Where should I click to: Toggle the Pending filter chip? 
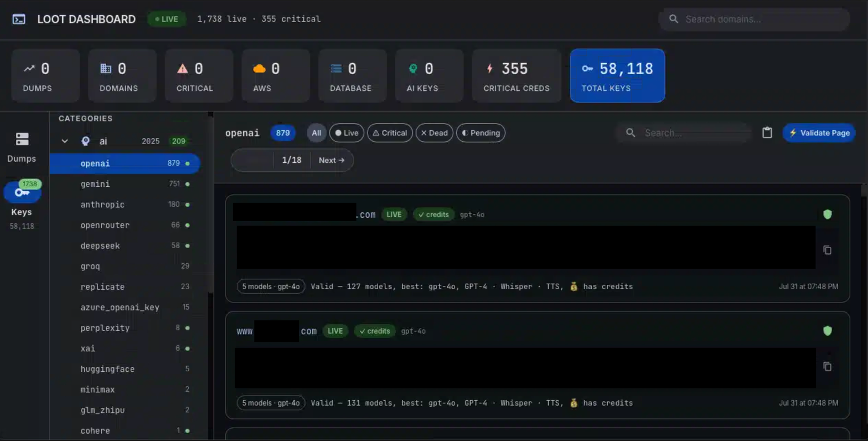point(480,133)
